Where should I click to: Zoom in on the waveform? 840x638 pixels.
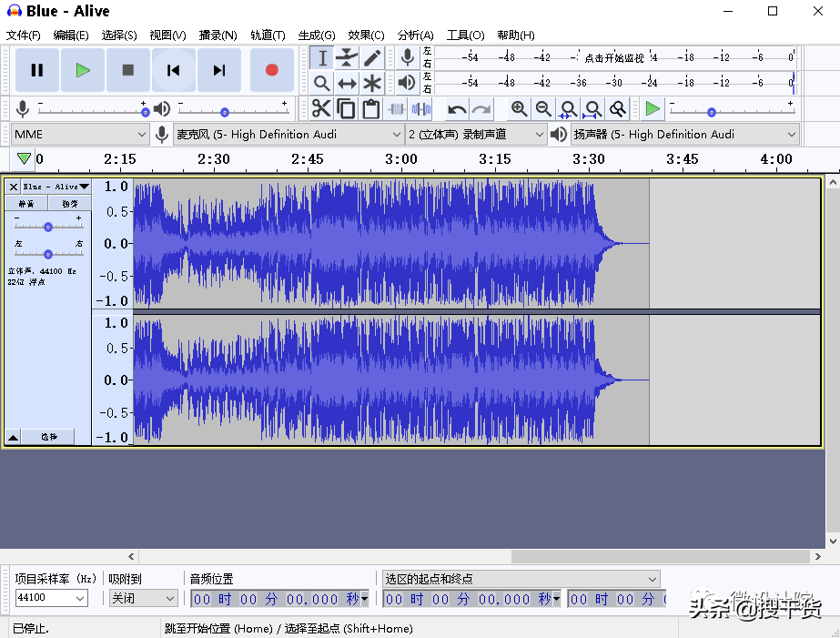click(519, 108)
